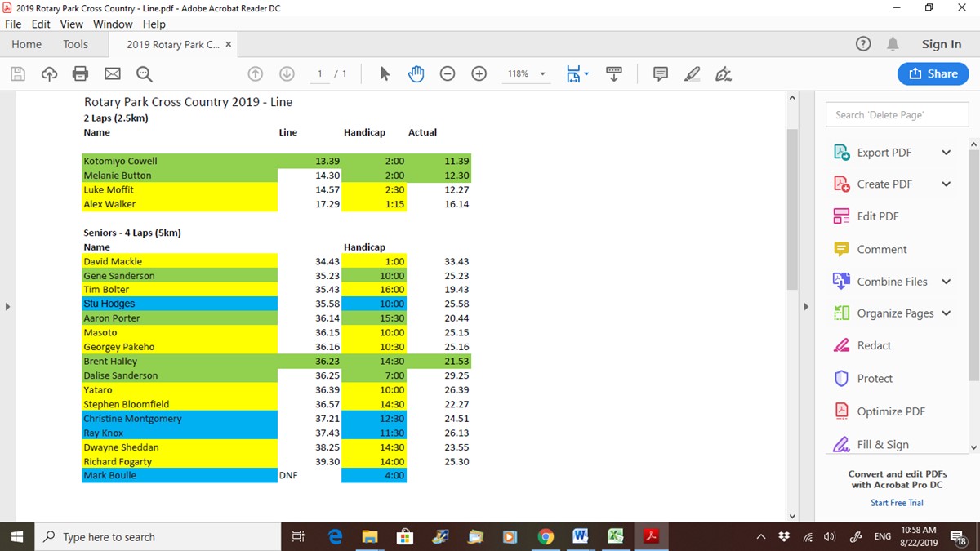Viewport: 980px width, 551px height.
Task: Click the sign document pen icon
Action: coord(724,74)
